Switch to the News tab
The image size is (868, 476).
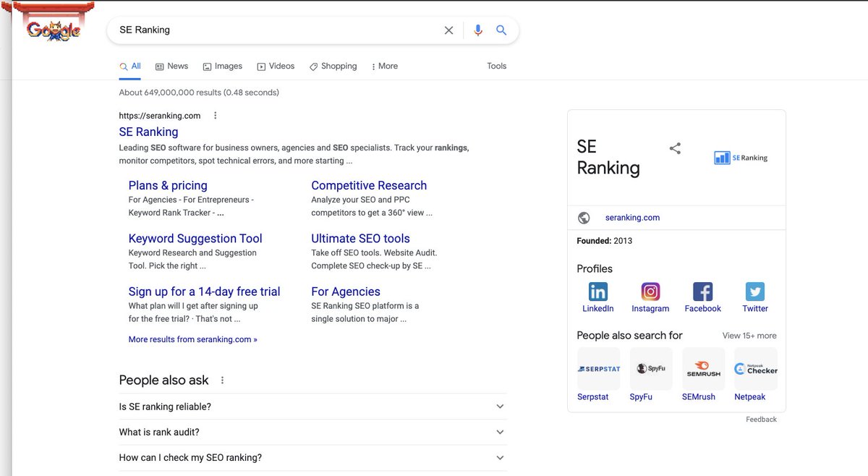click(172, 66)
